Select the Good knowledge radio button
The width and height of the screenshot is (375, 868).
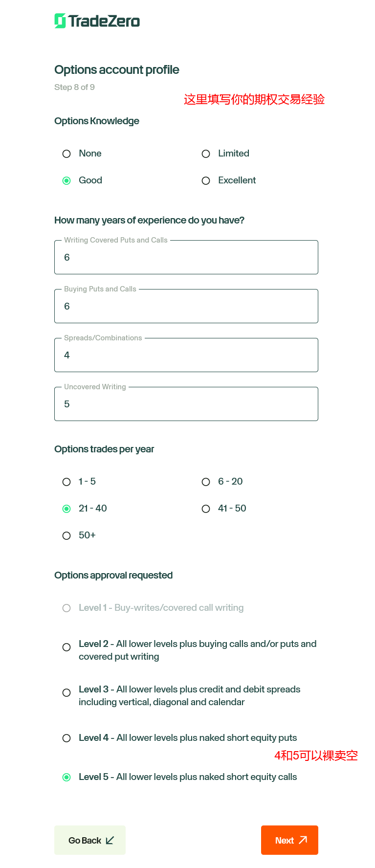pyautogui.click(x=66, y=180)
